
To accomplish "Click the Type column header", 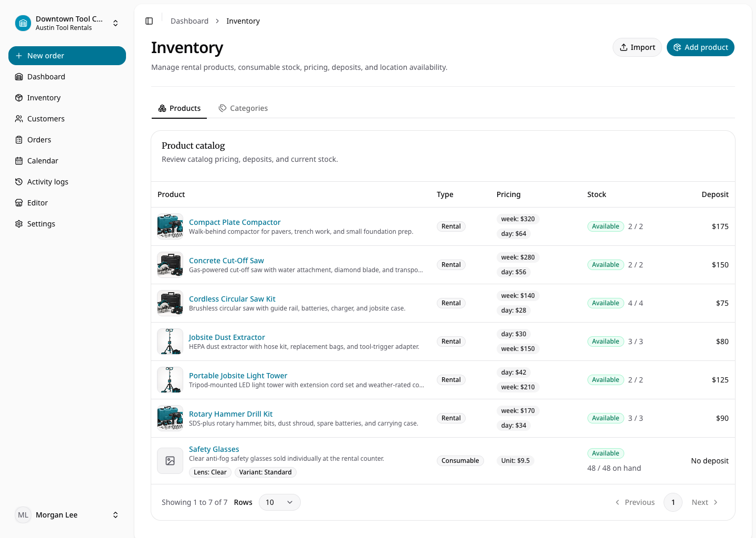I will click(x=445, y=194).
